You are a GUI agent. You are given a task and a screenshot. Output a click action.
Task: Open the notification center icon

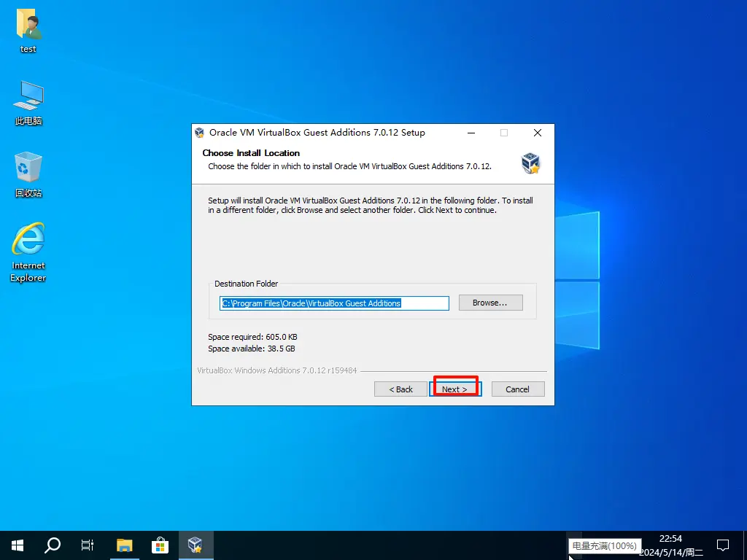coord(723,545)
